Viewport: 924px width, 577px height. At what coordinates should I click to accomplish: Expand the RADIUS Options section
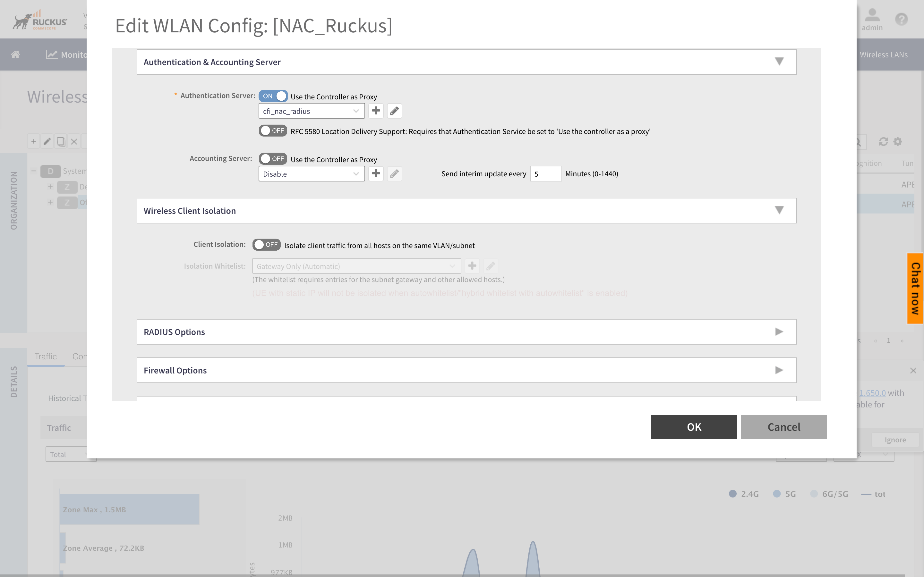point(466,332)
